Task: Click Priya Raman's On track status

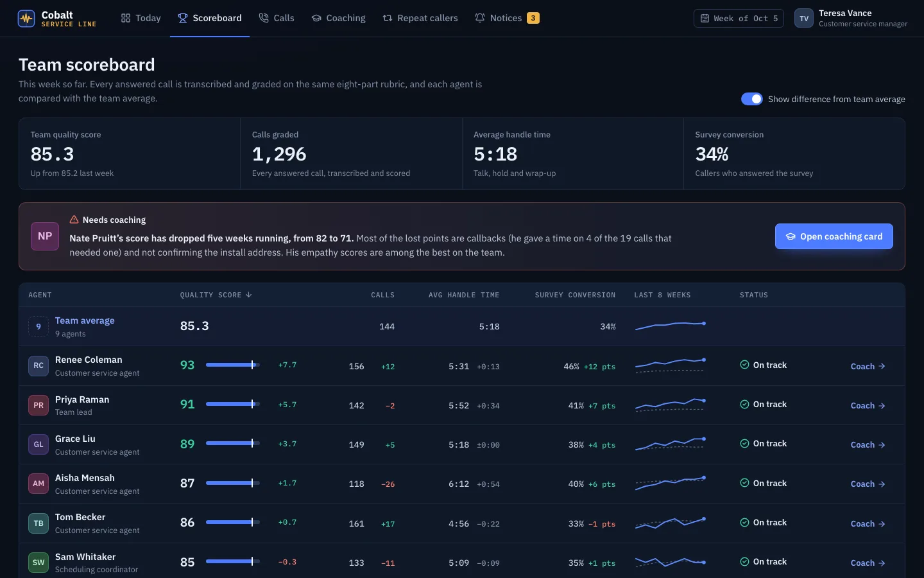Action: 763,404
